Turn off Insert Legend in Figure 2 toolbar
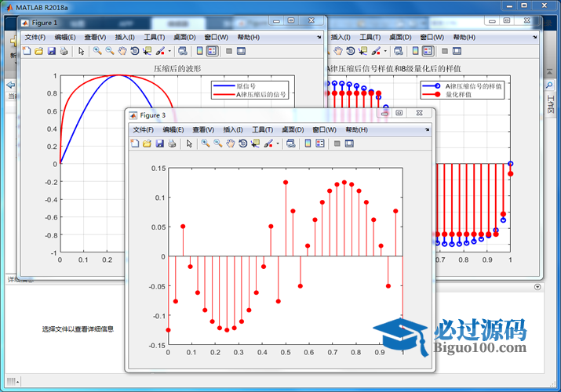 tap(428, 51)
